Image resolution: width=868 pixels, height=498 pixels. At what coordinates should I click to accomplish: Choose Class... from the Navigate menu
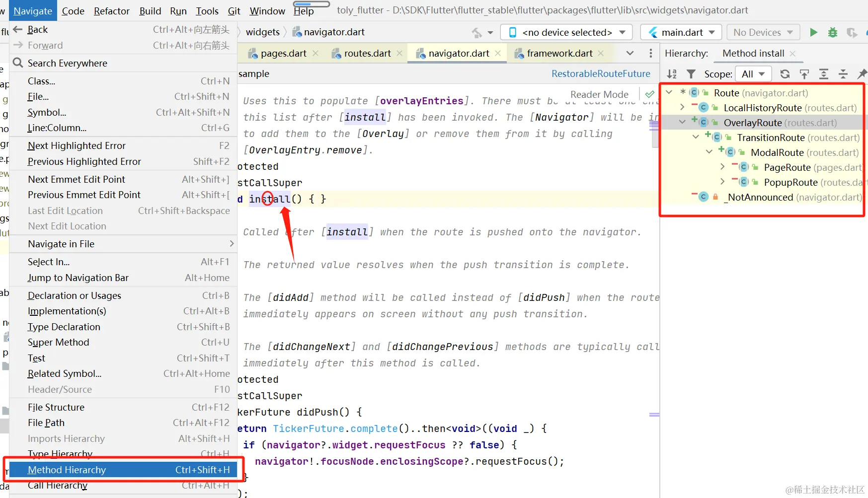click(x=123, y=81)
